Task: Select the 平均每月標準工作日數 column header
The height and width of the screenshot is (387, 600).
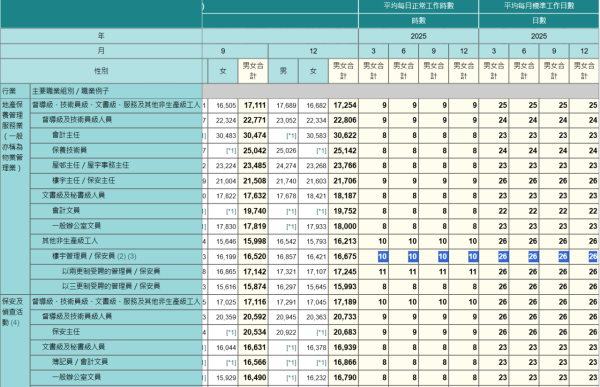Action: (x=539, y=6)
